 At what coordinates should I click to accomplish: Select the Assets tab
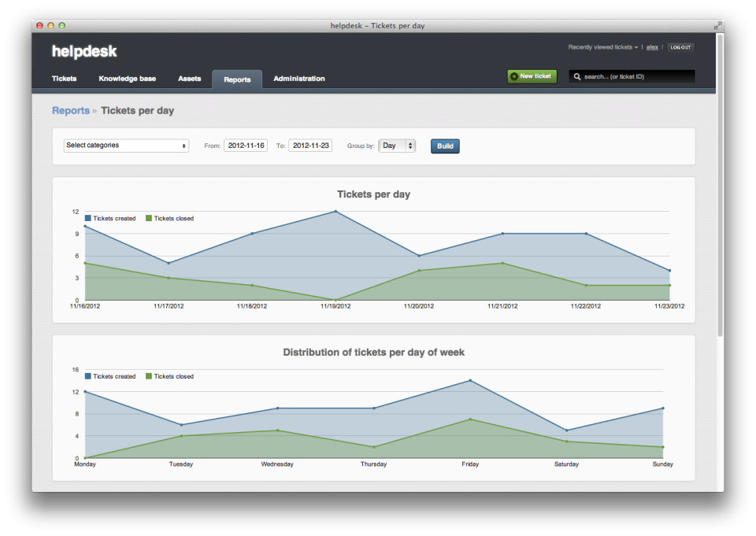(x=189, y=79)
